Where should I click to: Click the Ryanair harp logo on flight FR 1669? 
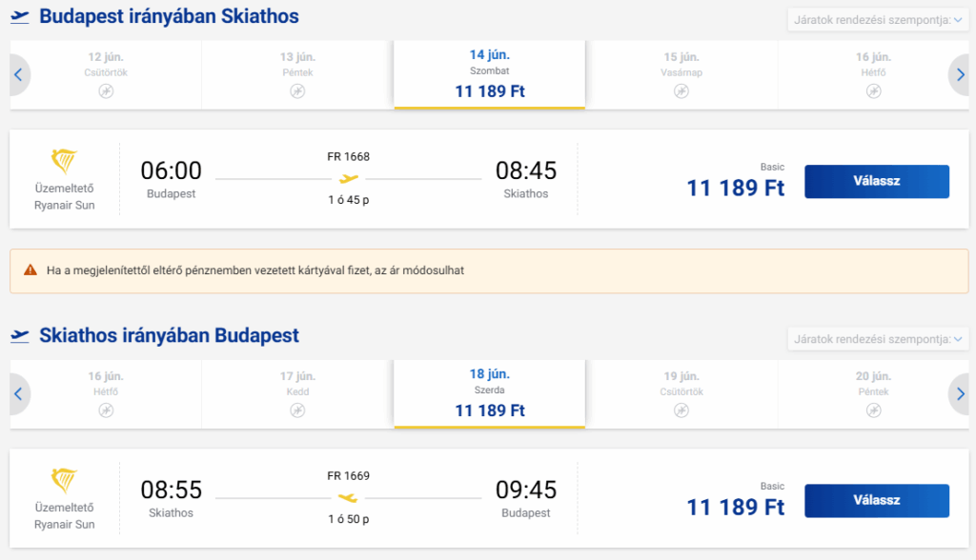(x=64, y=481)
